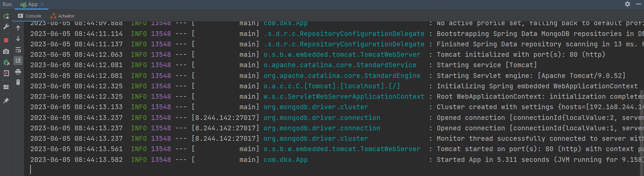Click the green bug debugger icon
Image resolution: width=644 pixels, height=176 pixels.
(x=6, y=62)
